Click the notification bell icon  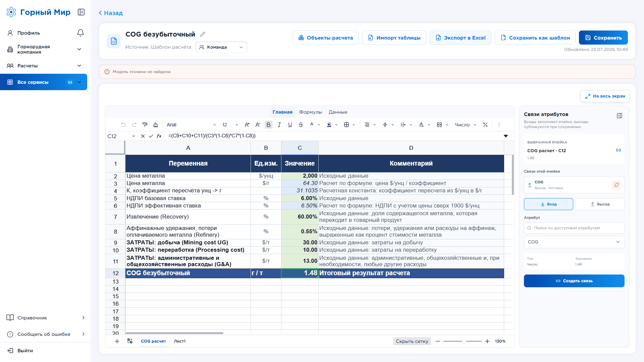80,33
